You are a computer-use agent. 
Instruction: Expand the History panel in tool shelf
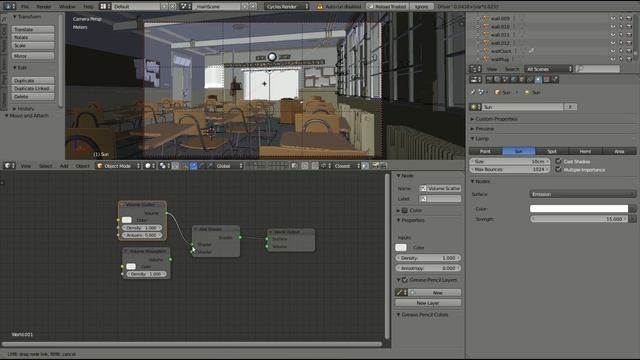coord(23,109)
